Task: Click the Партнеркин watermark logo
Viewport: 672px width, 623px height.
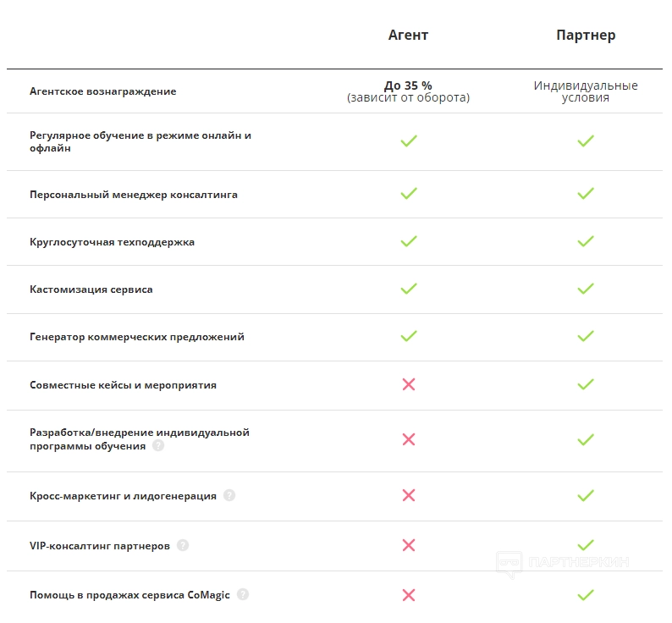Action: 562,562
